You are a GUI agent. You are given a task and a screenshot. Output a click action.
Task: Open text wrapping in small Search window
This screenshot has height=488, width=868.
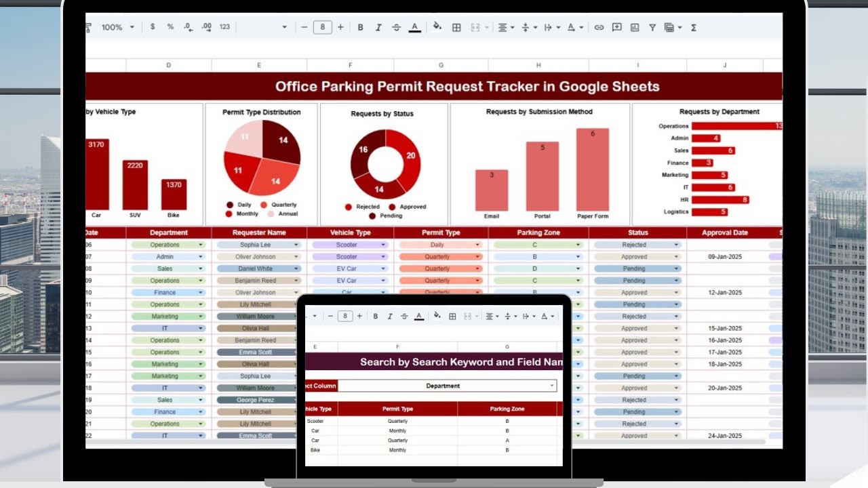pos(528,316)
